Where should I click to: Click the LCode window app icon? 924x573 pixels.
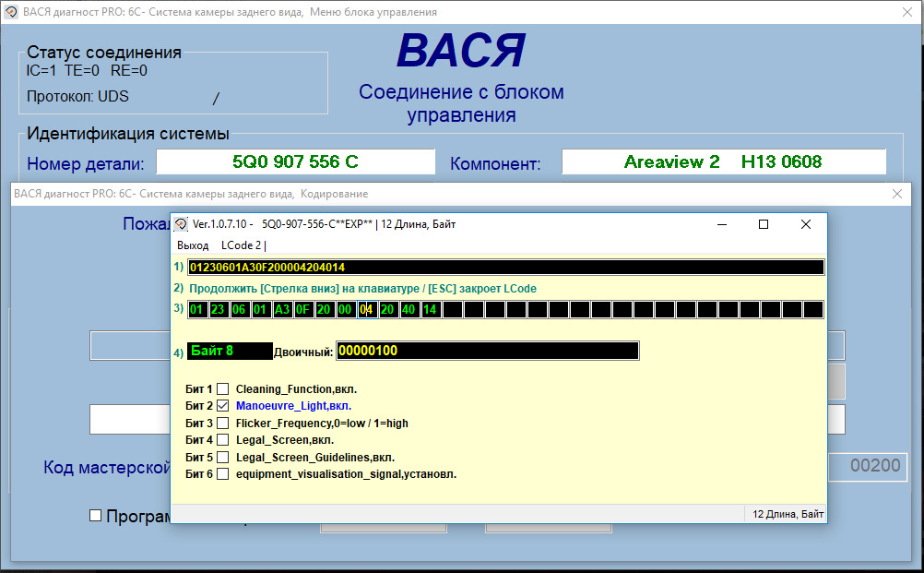click(x=181, y=224)
